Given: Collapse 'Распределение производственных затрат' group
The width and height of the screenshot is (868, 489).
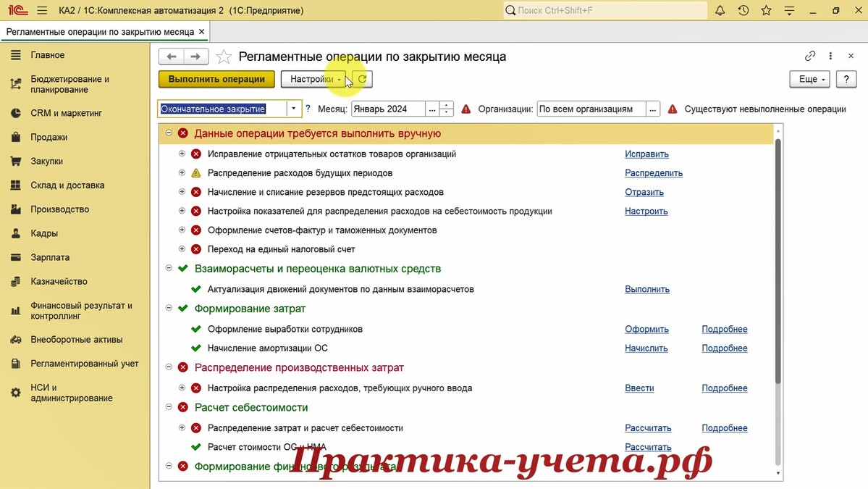Looking at the screenshot, I should [169, 367].
